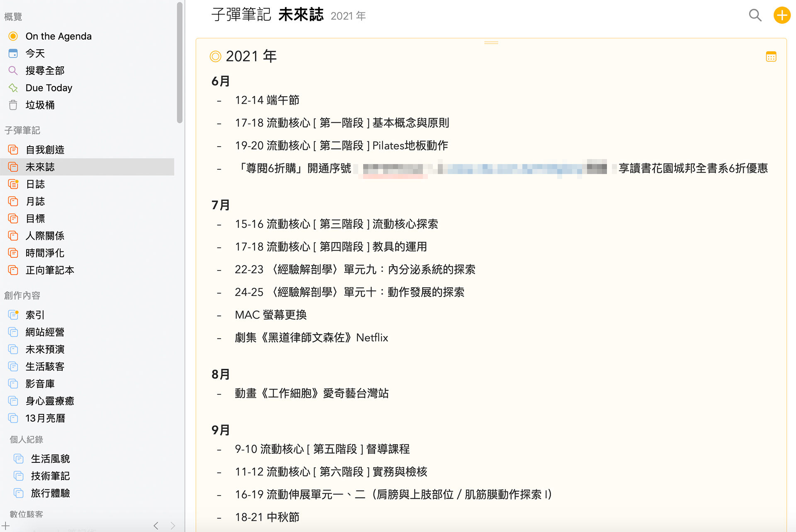Select 未來誌 in sidebar navigation

coord(40,167)
